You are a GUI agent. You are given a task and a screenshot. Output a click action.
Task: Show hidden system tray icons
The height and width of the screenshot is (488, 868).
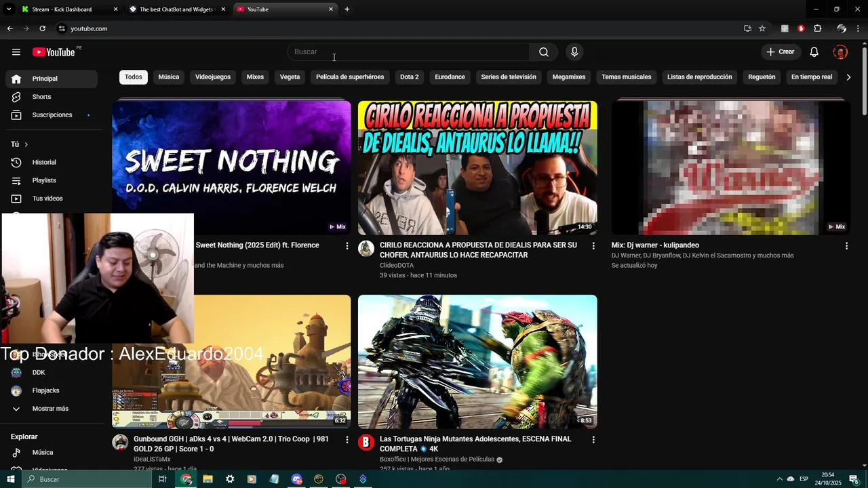coord(779,479)
